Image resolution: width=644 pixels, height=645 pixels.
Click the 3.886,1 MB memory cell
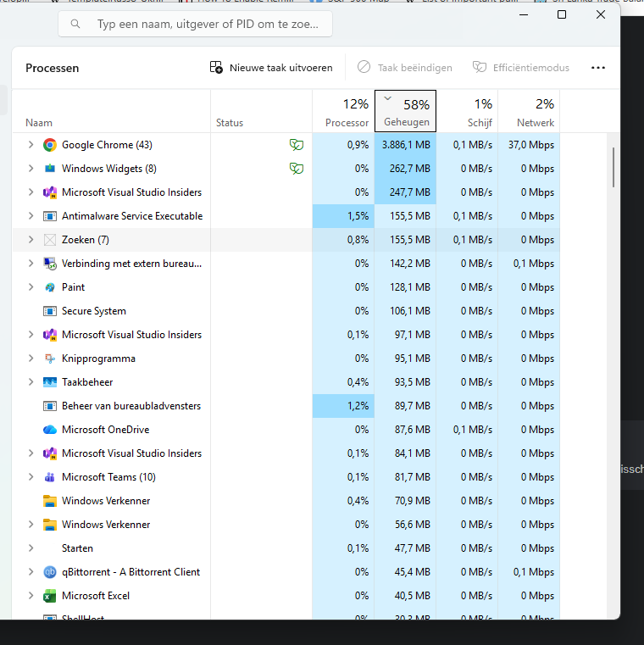tap(406, 145)
